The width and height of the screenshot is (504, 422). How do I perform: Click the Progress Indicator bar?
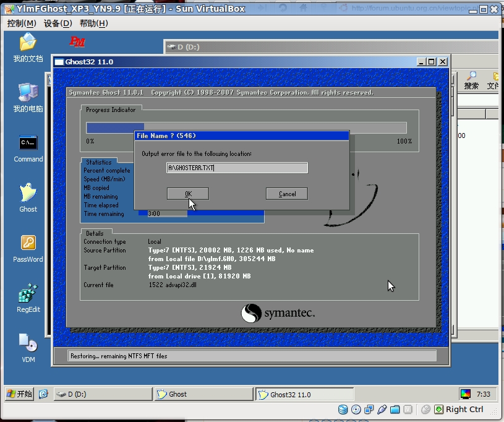[246, 127]
